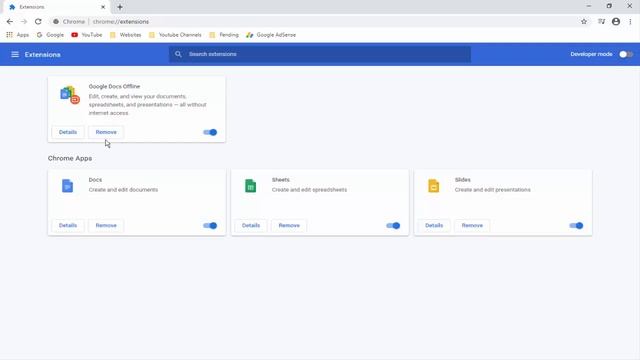Open the Apps bookmark shortcut

[x=18, y=35]
